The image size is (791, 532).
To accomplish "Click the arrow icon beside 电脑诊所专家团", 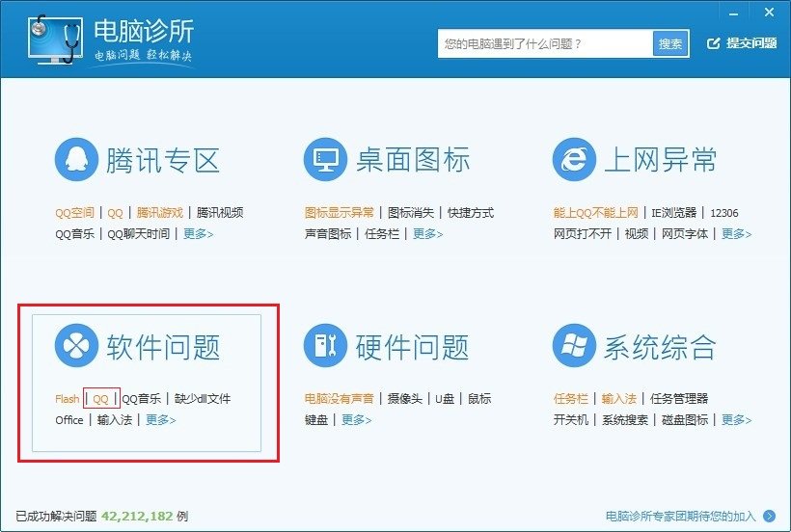I will [770, 516].
